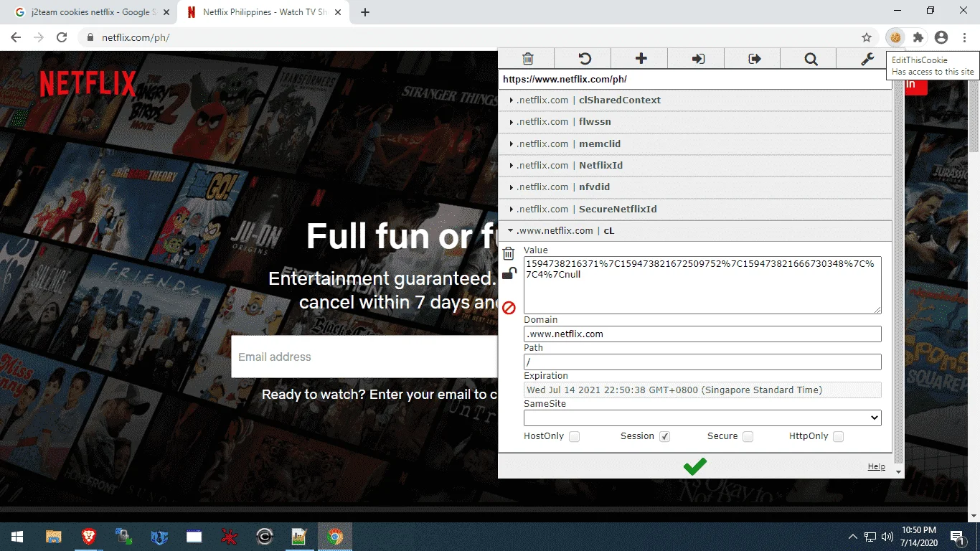Click the cookie Path field
980x551 pixels.
coord(702,362)
